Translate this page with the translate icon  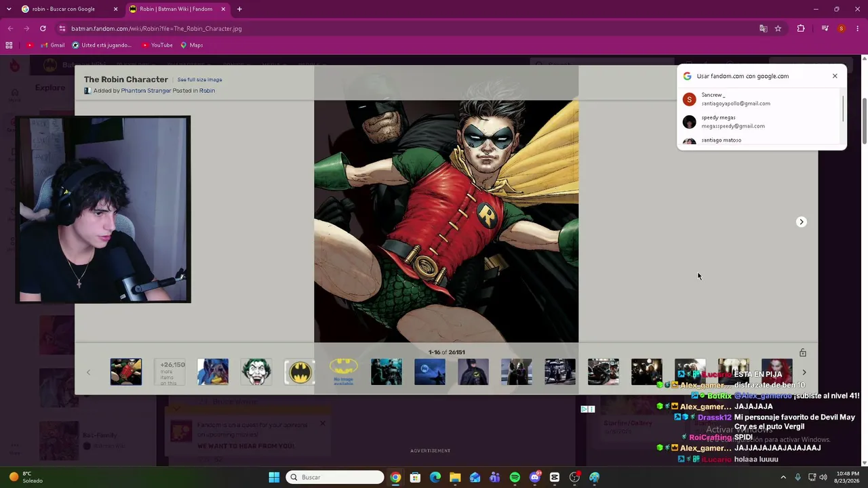(763, 28)
